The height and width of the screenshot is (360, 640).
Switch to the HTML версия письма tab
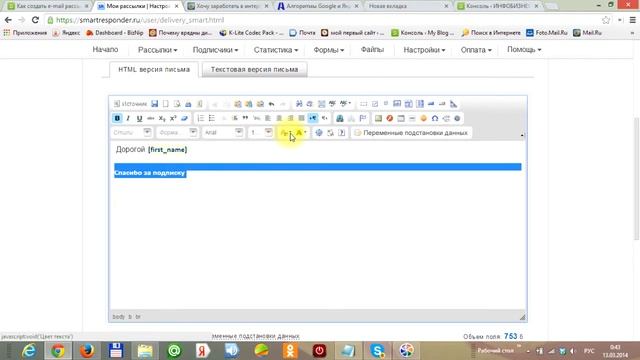154,69
